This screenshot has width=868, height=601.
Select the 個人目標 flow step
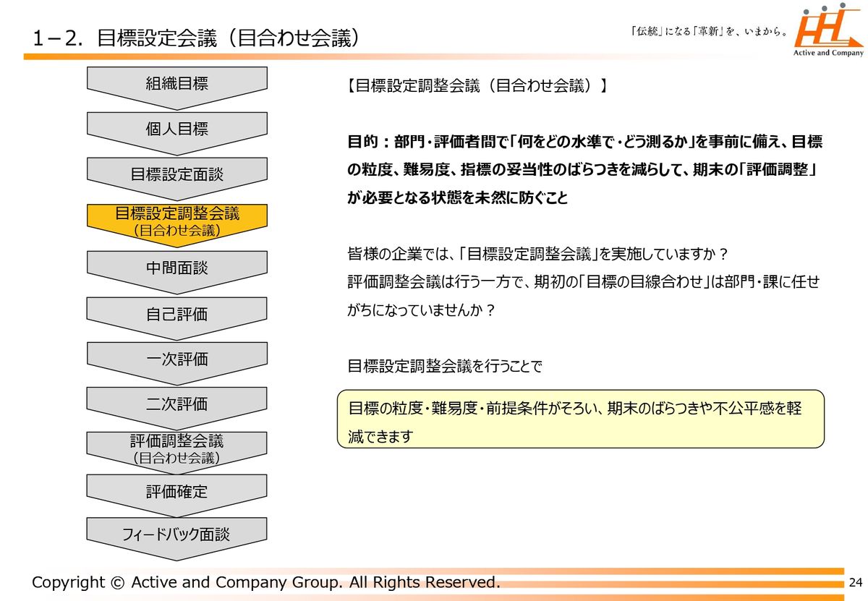[177, 129]
